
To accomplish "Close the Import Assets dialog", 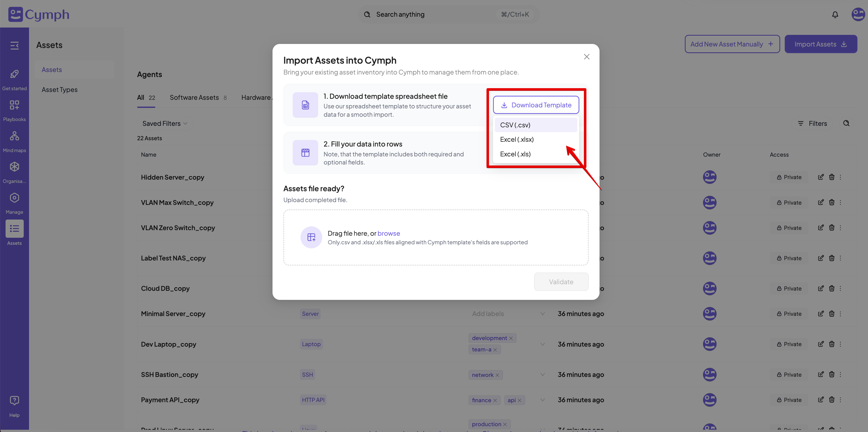I will pos(586,57).
